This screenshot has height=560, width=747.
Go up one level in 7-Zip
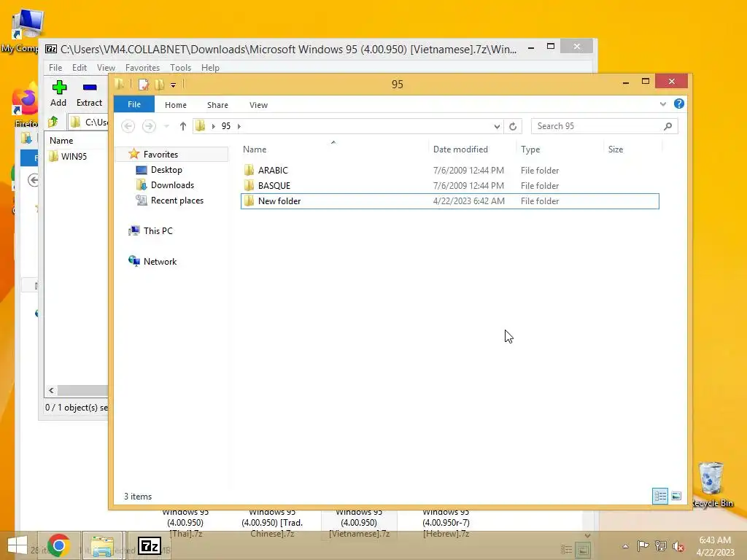(53, 122)
